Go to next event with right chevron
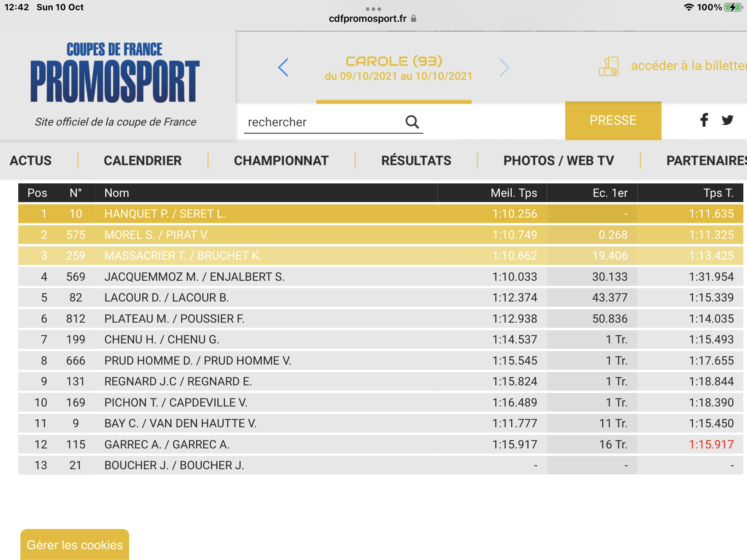This screenshot has width=747, height=560. tap(504, 67)
